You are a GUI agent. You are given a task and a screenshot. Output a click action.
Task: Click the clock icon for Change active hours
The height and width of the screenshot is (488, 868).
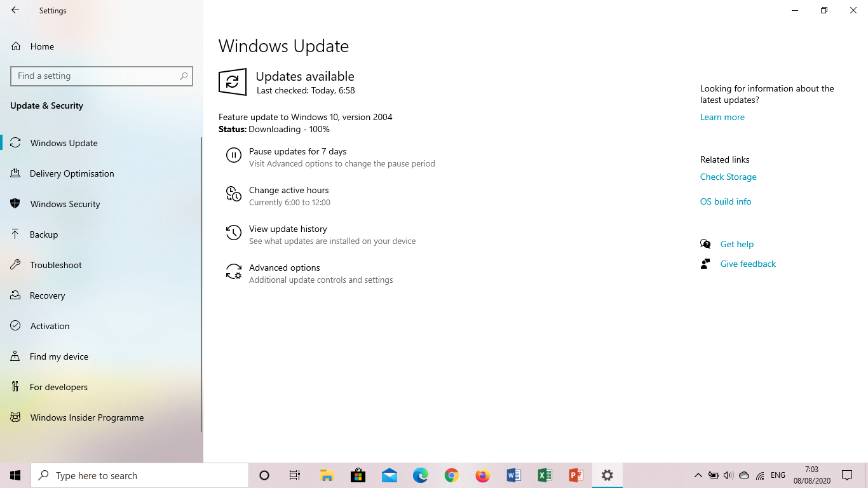[234, 194]
